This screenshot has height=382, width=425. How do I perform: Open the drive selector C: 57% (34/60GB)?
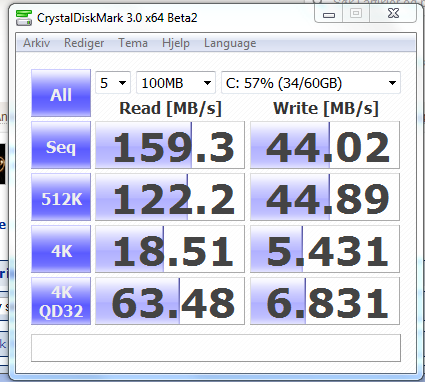click(x=311, y=83)
